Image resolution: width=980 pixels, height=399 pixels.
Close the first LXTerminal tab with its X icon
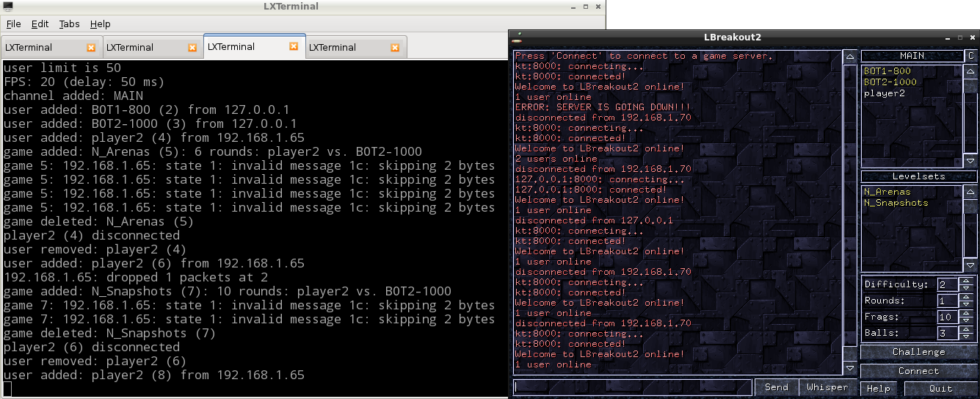pyautogui.click(x=91, y=47)
